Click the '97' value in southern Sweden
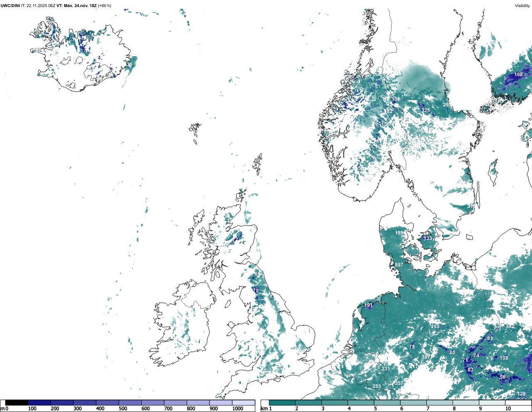Viewport: 532px width, 412px height. point(455,230)
